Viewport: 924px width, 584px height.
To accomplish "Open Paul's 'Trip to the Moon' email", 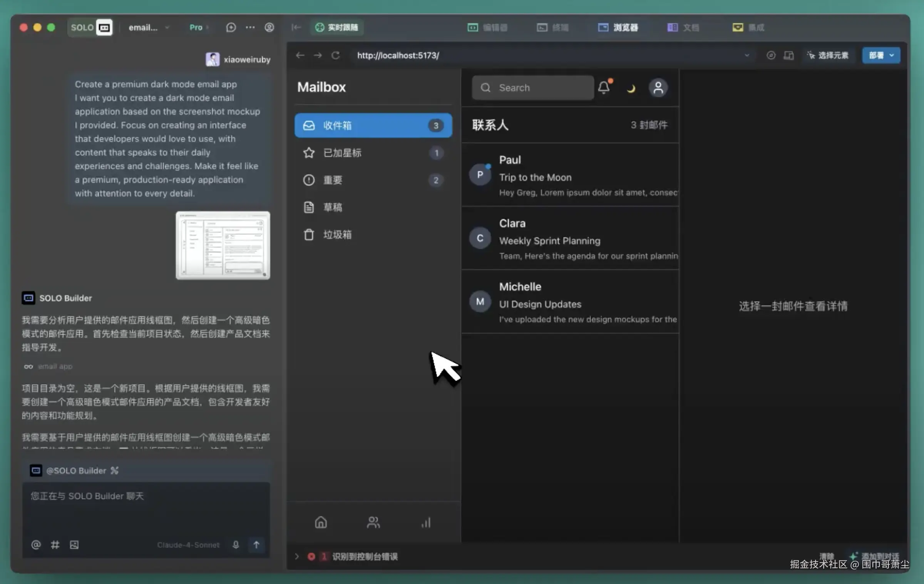I will click(x=570, y=175).
